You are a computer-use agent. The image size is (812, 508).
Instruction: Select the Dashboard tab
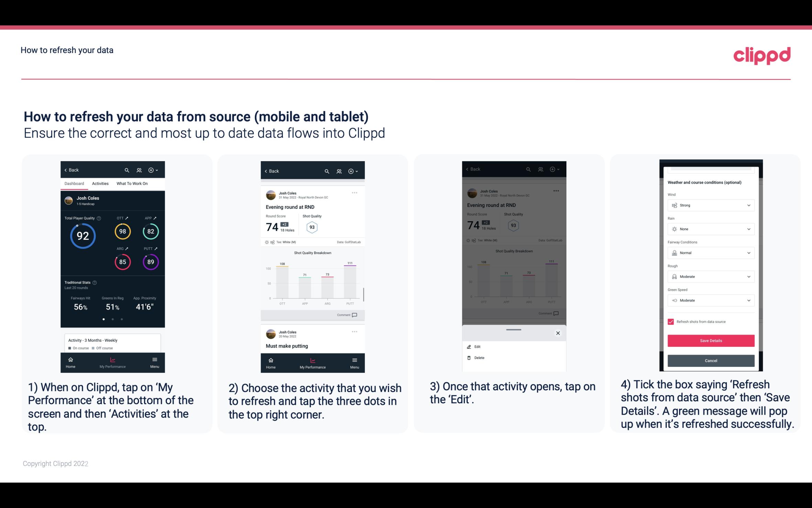pos(74,183)
